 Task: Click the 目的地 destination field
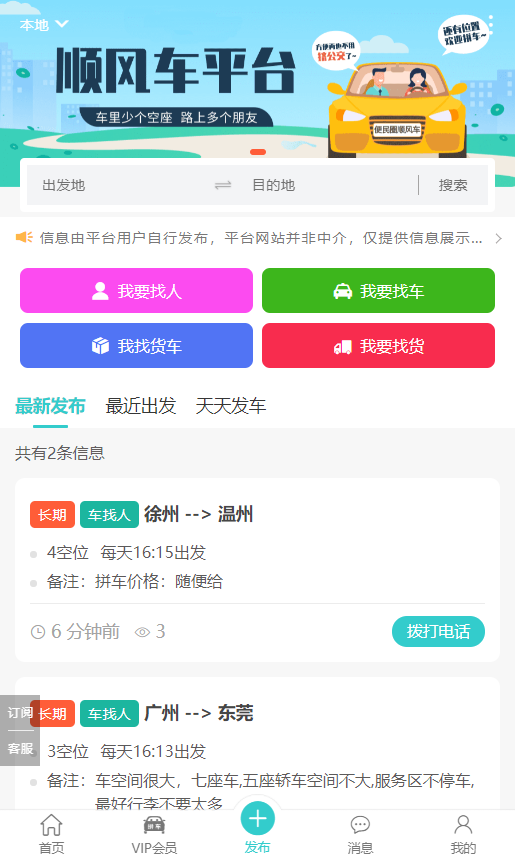click(330, 186)
